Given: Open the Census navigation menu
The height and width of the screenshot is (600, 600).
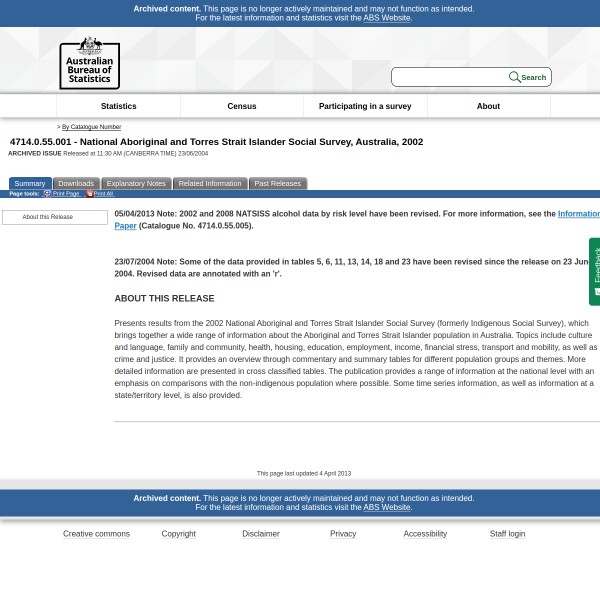Looking at the screenshot, I should coord(242,106).
